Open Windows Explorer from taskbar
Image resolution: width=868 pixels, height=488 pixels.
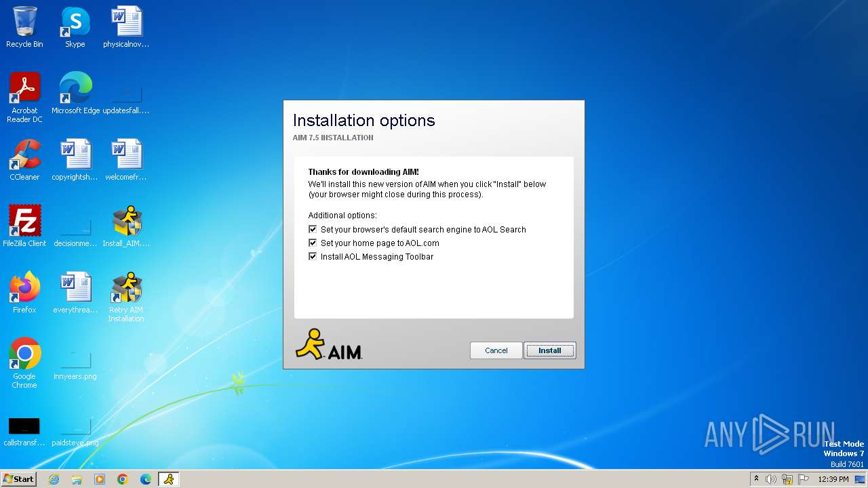77,479
